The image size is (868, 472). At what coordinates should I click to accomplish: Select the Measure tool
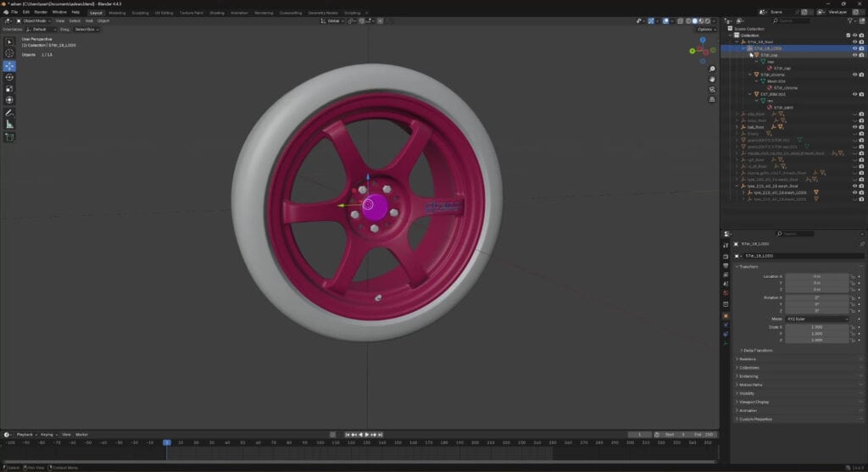pos(9,125)
